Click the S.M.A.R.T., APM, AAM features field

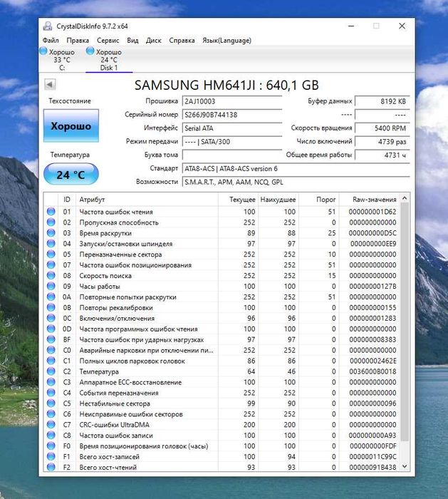[x=296, y=182]
